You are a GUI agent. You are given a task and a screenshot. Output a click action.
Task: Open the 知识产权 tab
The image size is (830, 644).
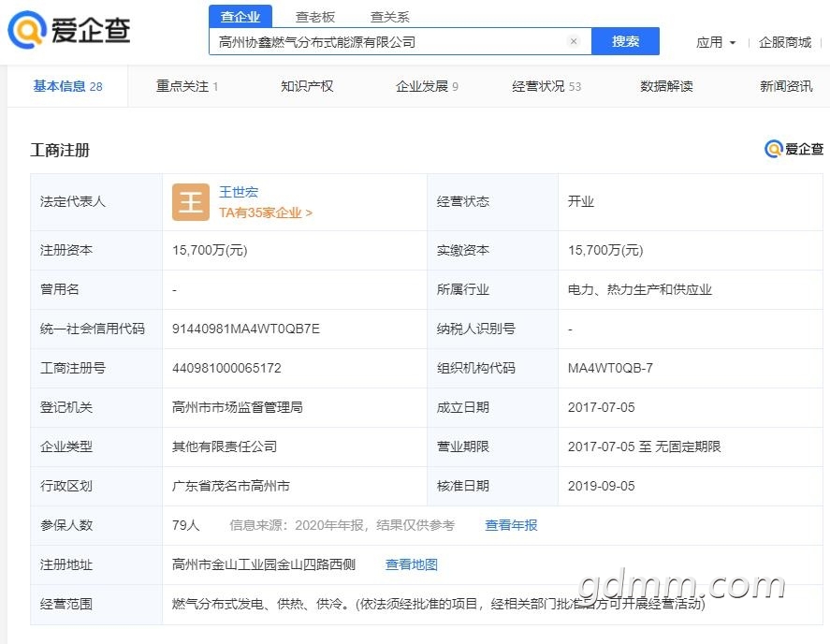tap(307, 86)
